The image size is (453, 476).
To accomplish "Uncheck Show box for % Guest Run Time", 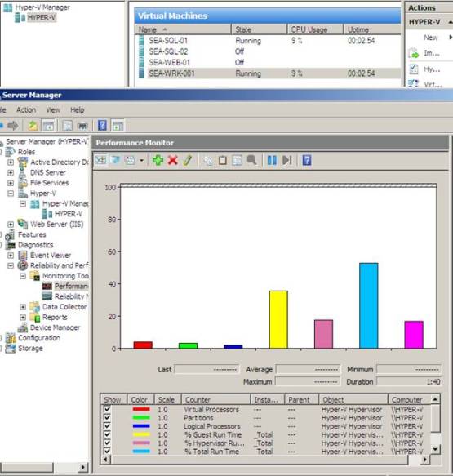I will 107,434.
